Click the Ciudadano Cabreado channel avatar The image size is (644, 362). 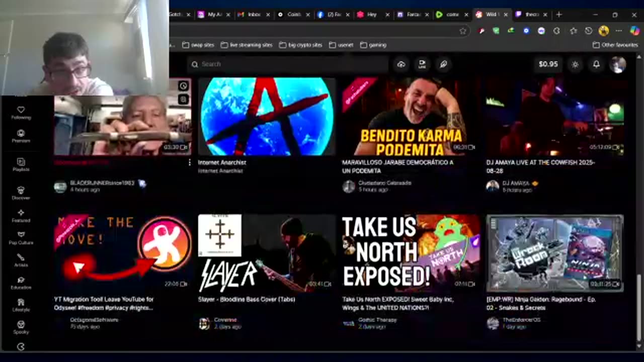[349, 187]
